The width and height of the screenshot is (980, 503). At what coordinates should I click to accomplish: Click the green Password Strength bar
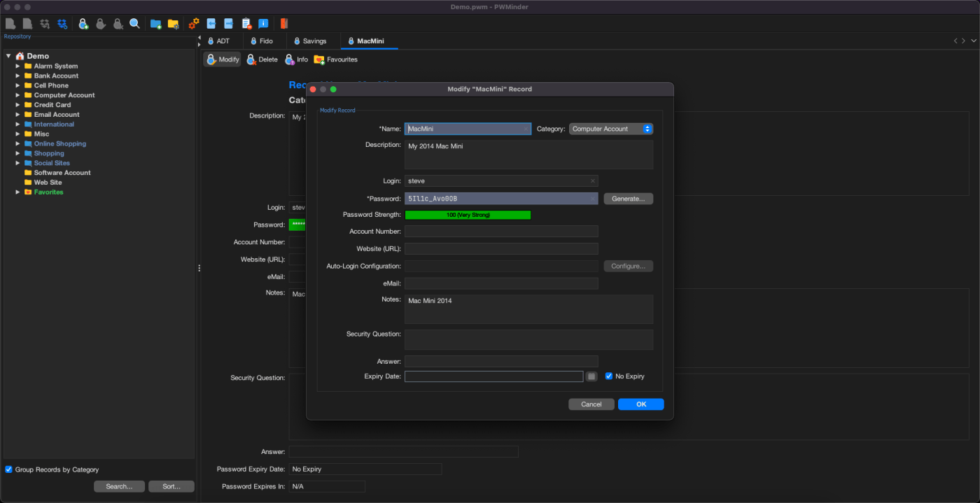tap(468, 215)
